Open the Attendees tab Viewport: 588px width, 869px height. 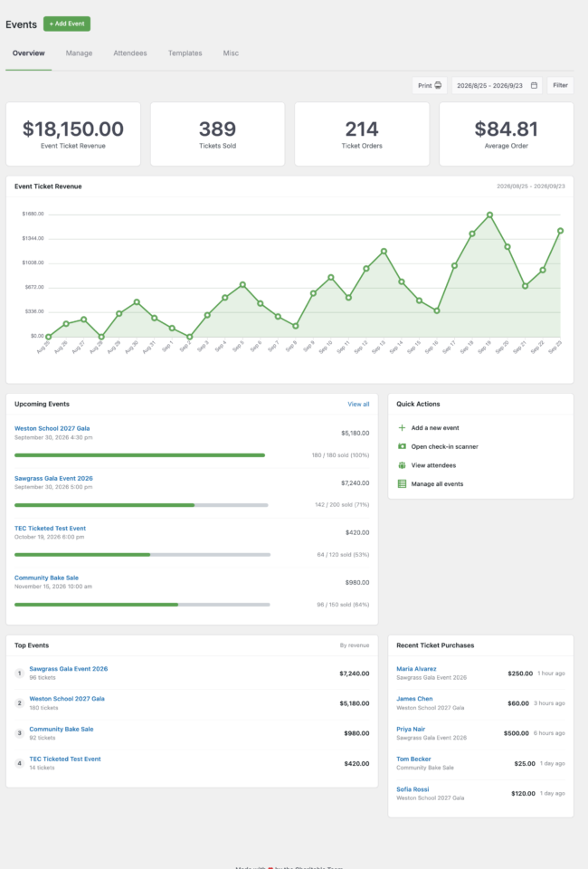tap(130, 53)
